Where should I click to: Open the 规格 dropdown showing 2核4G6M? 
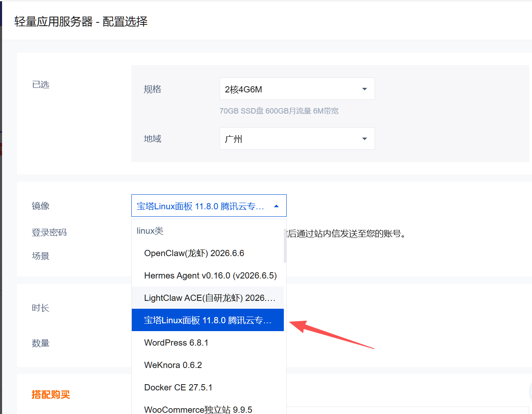click(297, 89)
